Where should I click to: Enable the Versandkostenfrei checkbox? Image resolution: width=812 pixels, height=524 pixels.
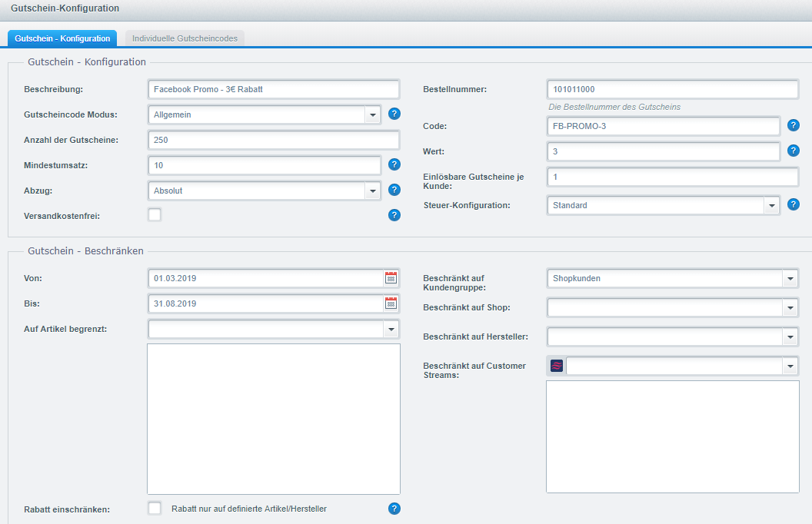click(155, 215)
